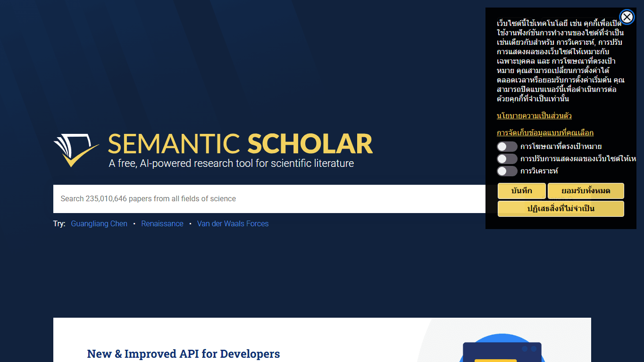Try the Guangliang Chen suggested search
644x362 pixels.
99,223
